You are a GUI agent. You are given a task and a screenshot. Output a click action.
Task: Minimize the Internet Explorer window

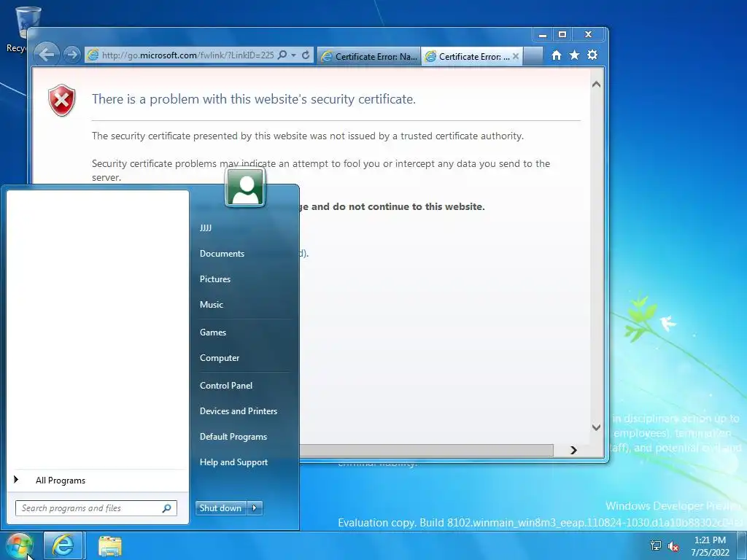tap(542, 35)
